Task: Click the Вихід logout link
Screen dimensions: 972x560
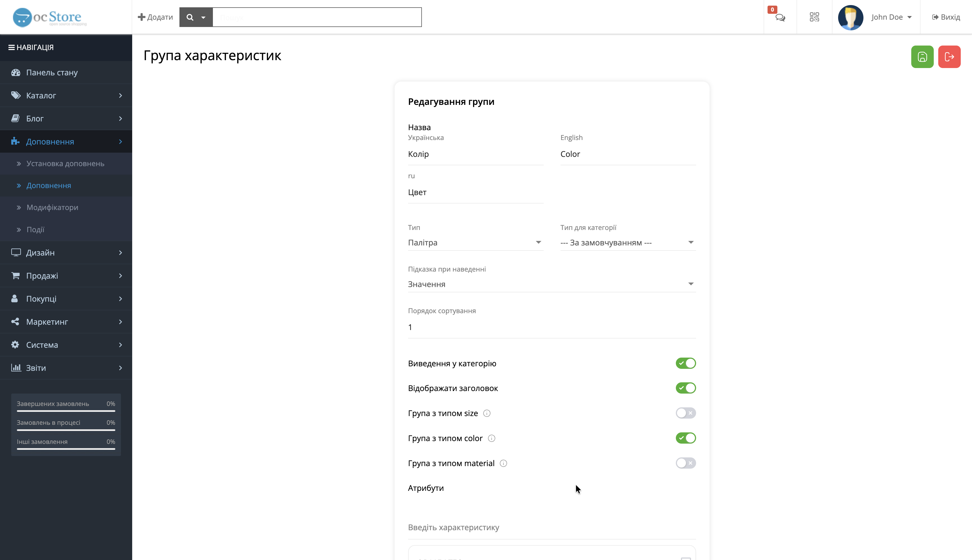Action: [946, 17]
